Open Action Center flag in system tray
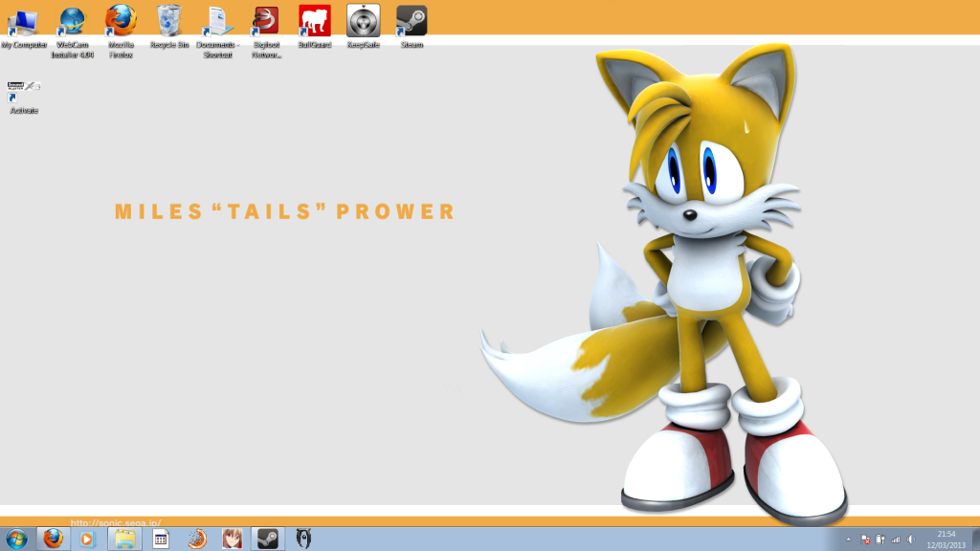Screen dimensions: 980x551 click(865, 540)
